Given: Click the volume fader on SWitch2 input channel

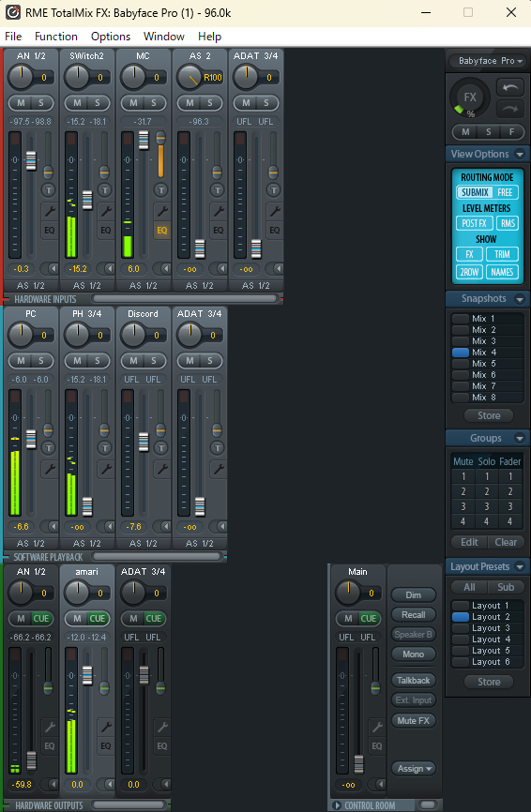Looking at the screenshot, I should click(x=87, y=201).
